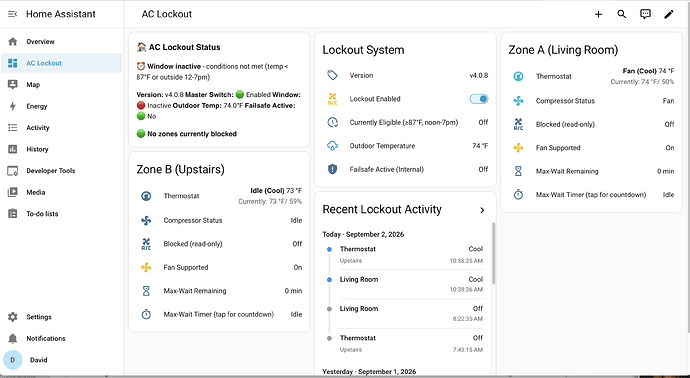
Task: Open Media in the sidebar
Action: 62,192
